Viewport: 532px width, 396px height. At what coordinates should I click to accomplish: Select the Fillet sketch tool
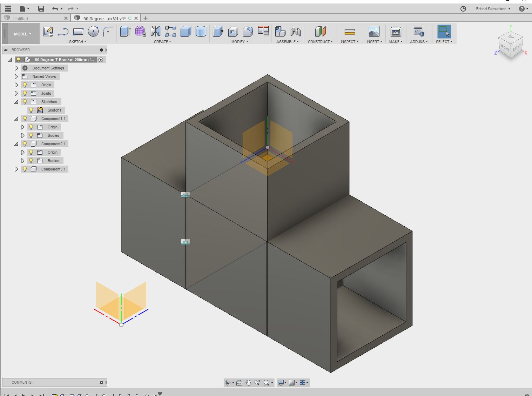(x=108, y=32)
